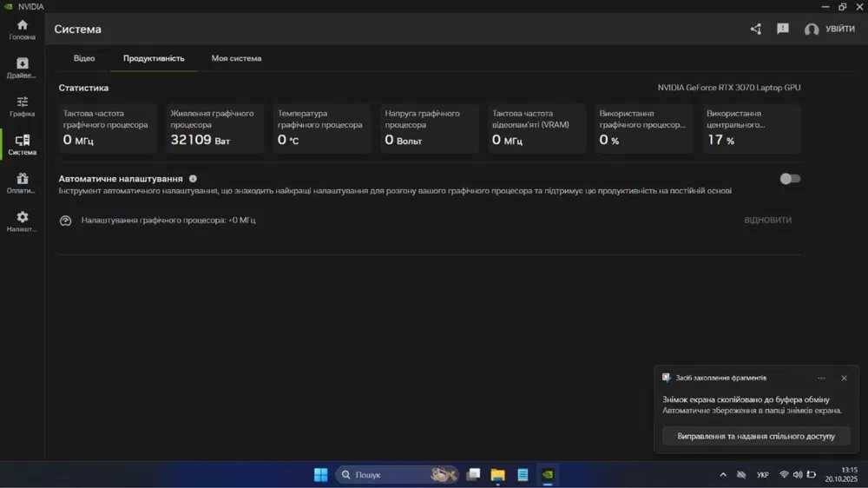Click the NVIDIA app taskbar icon

click(x=548, y=475)
